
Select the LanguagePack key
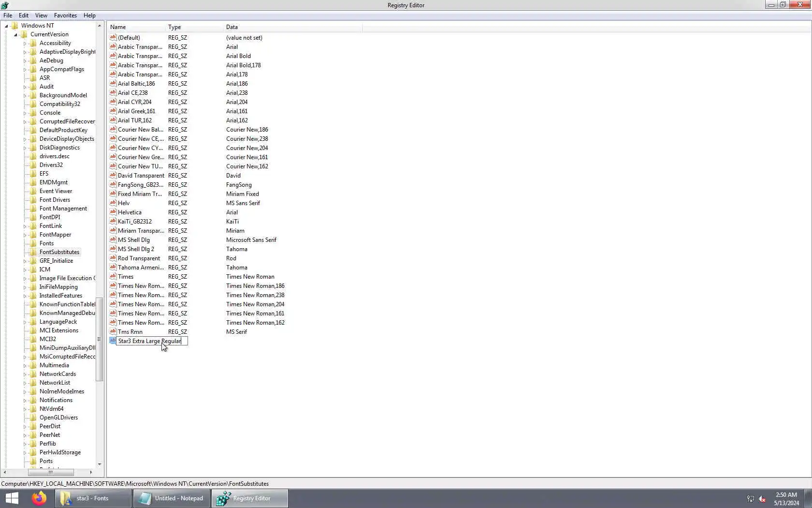58,322
